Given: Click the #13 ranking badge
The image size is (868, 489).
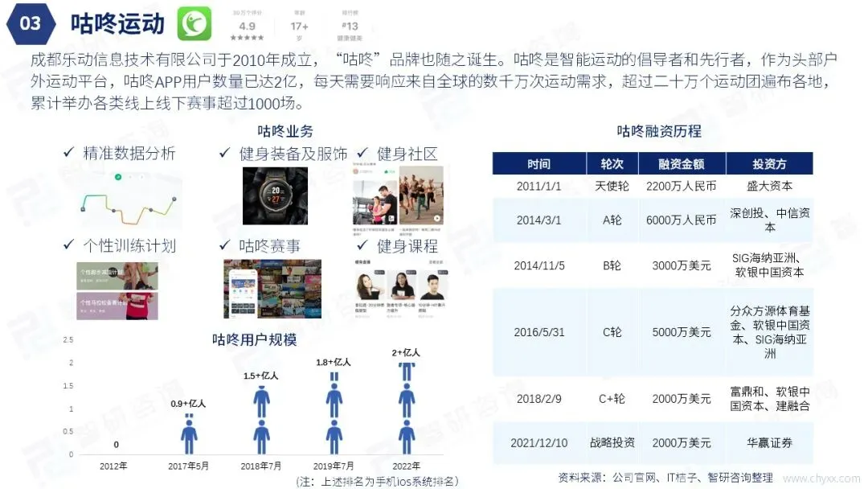Looking at the screenshot, I should (x=350, y=26).
